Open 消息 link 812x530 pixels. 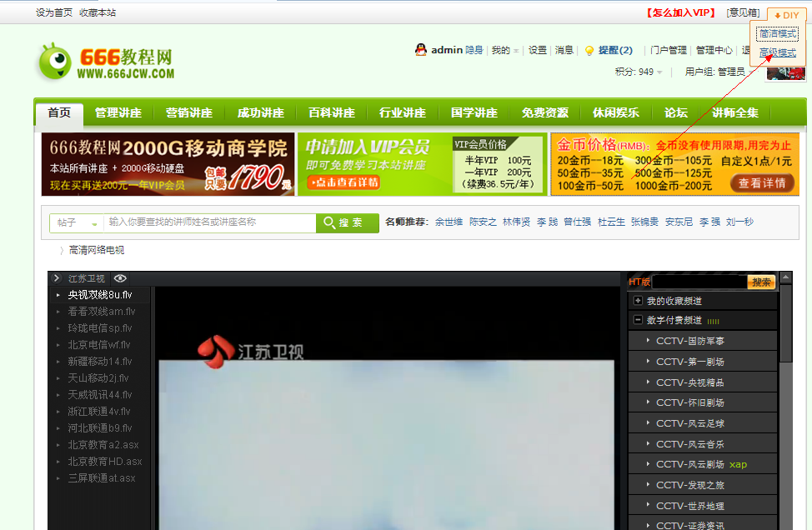pos(564,50)
